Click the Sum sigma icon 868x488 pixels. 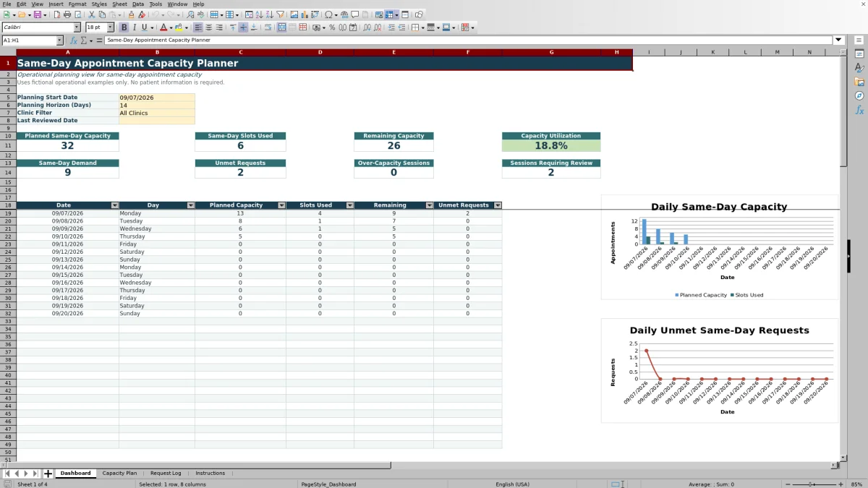click(x=83, y=40)
